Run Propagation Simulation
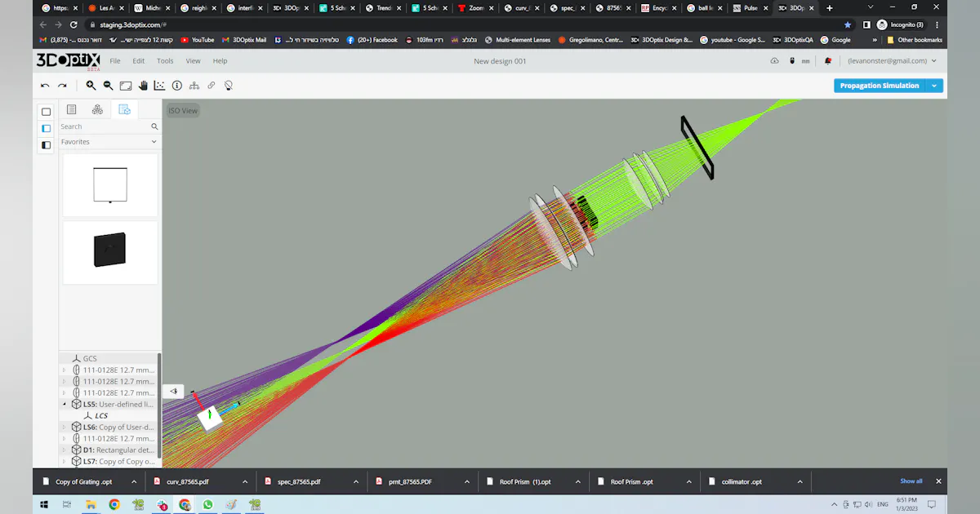The height and width of the screenshot is (514, 980). [878, 85]
